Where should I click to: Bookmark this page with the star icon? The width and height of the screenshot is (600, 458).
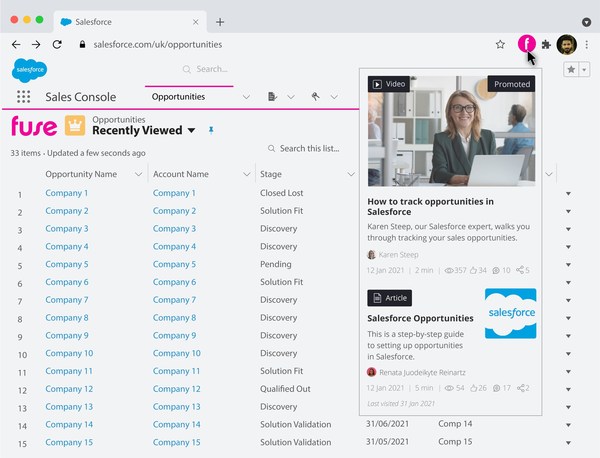(500, 44)
